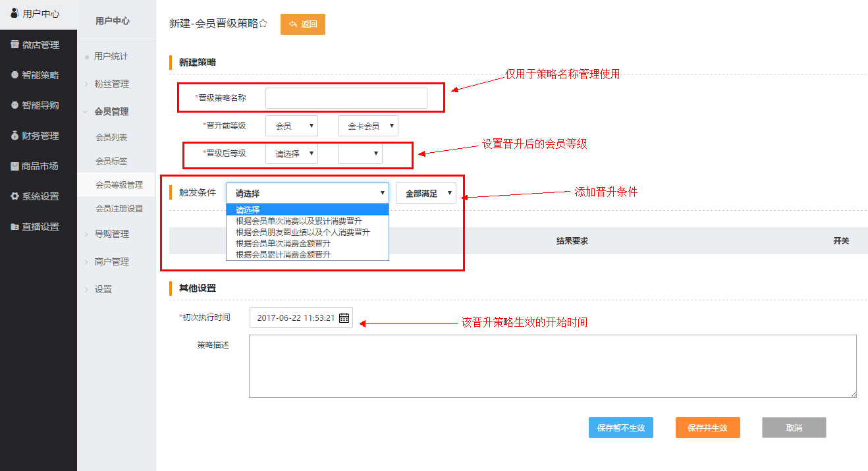Expand the 导购管理 menu section

(x=111, y=234)
